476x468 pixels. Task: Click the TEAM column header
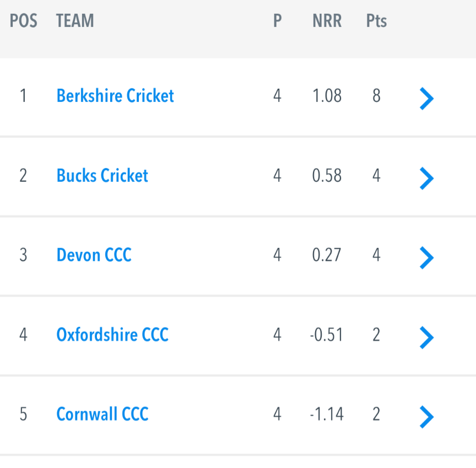coord(75,20)
